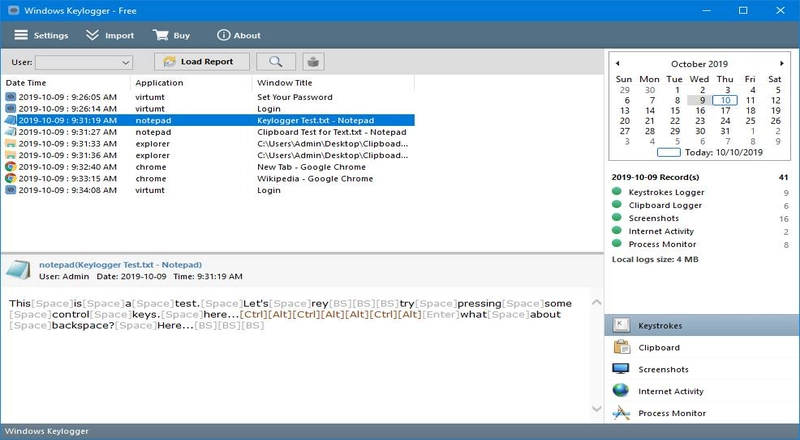Click the green dot beside Process Monitor count

pyautogui.click(x=617, y=243)
